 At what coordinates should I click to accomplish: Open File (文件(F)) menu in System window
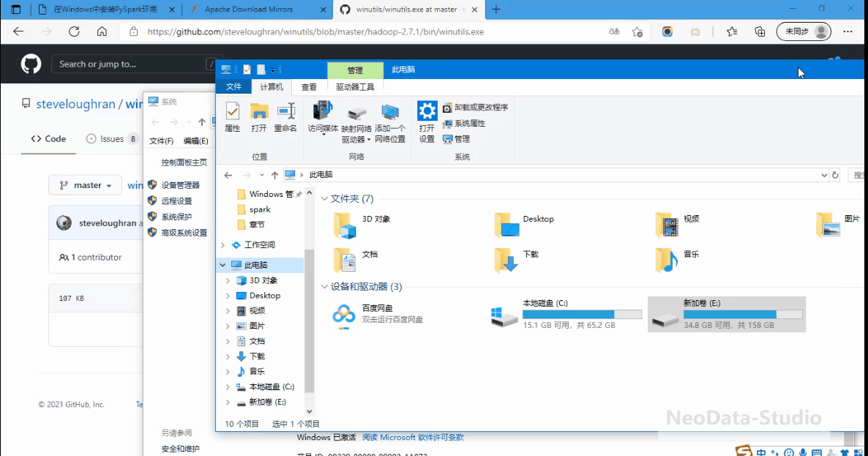pyautogui.click(x=161, y=141)
